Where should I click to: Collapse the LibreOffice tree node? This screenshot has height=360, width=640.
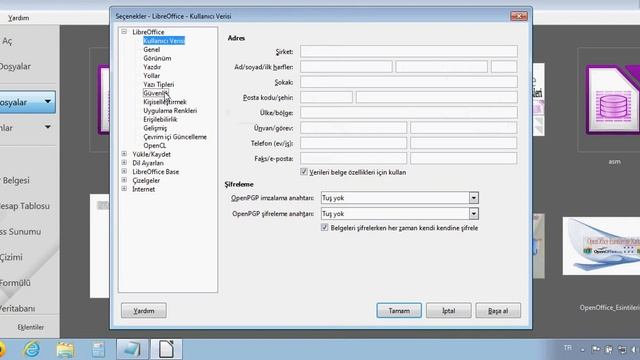pos(124,31)
